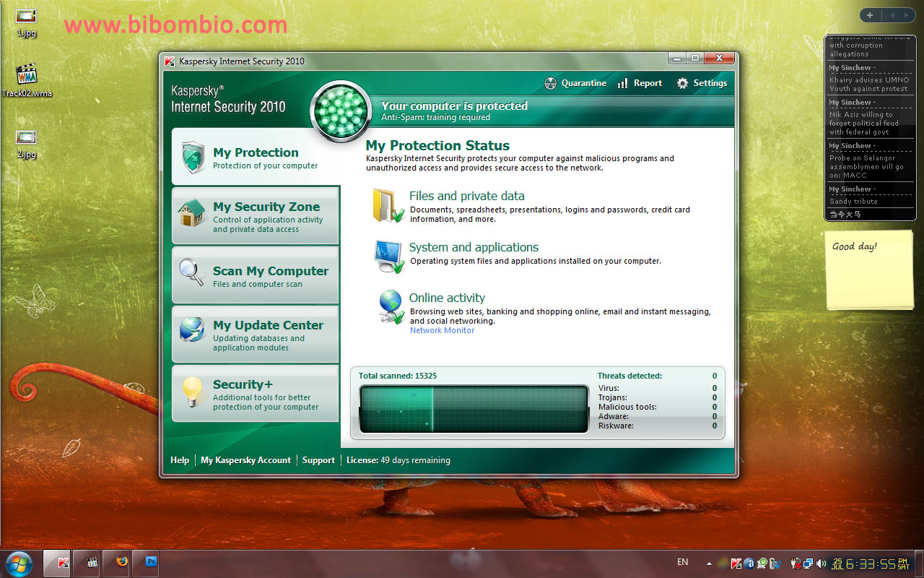Click the Support link
924x578 pixels.
318,460
